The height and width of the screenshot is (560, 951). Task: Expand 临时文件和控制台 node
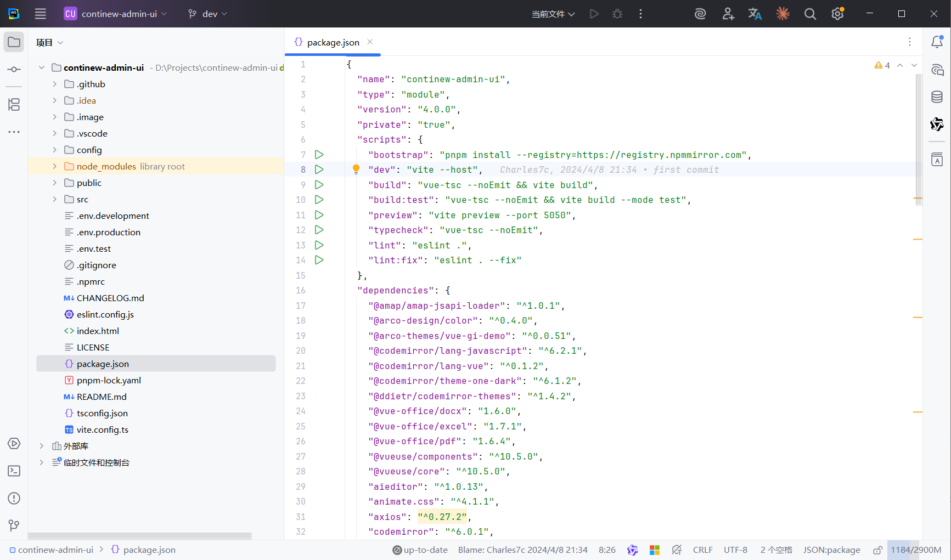(42, 462)
